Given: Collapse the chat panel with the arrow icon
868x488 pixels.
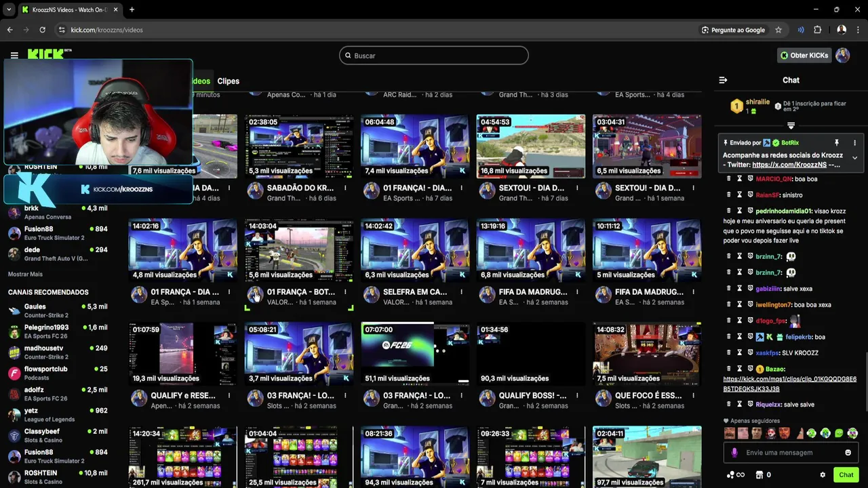Looking at the screenshot, I should [x=723, y=80].
